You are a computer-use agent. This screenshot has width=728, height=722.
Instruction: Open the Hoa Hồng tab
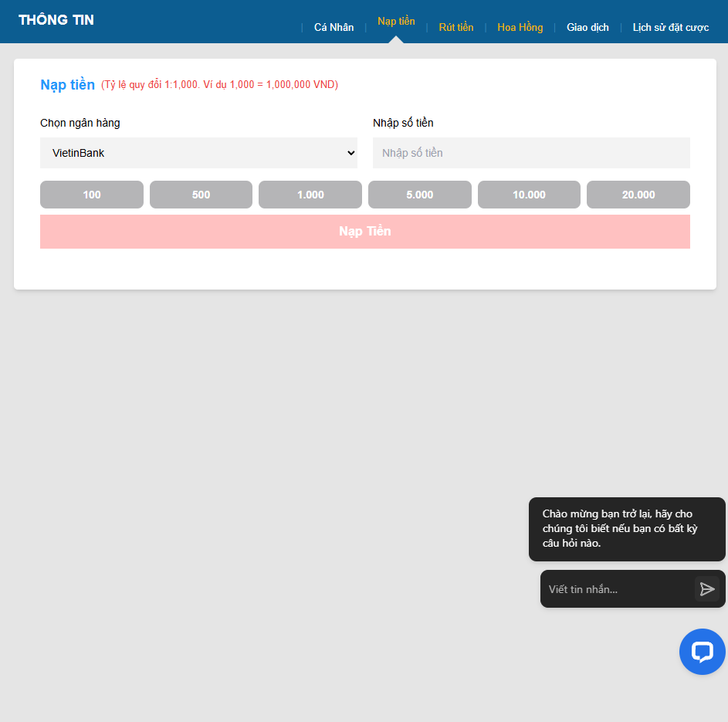click(520, 28)
